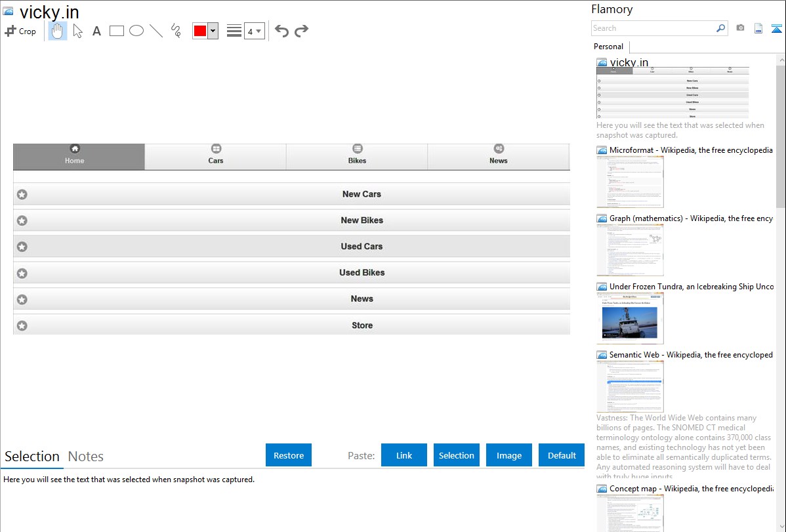The image size is (786, 532).
Task: Undo the last edit
Action: tap(281, 31)
